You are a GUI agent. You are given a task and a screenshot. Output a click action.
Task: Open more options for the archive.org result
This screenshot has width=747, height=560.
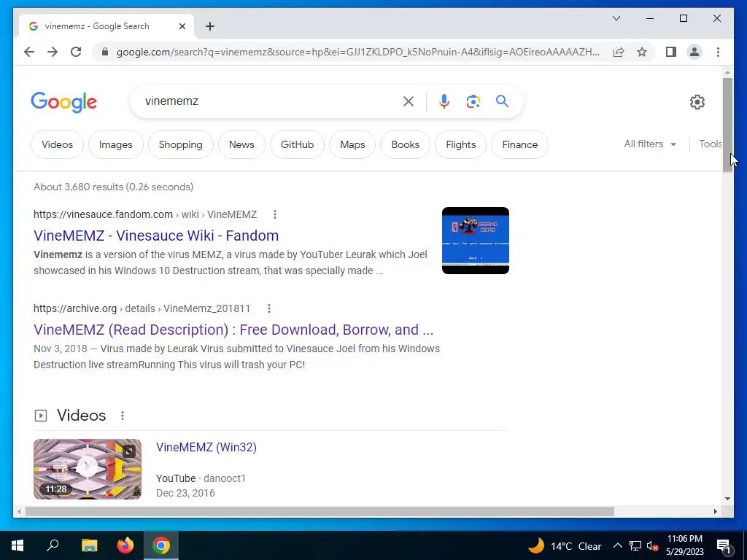click(269, 308)
